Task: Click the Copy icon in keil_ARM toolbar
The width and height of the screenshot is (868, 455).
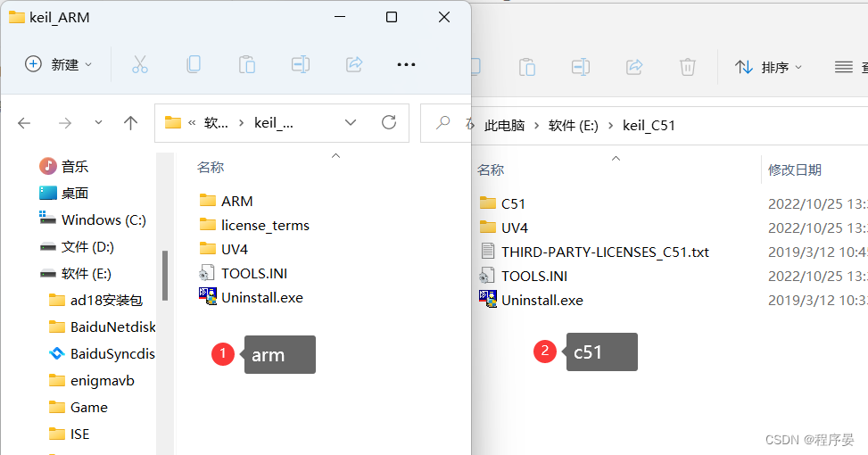Action: tap(194, 64)
